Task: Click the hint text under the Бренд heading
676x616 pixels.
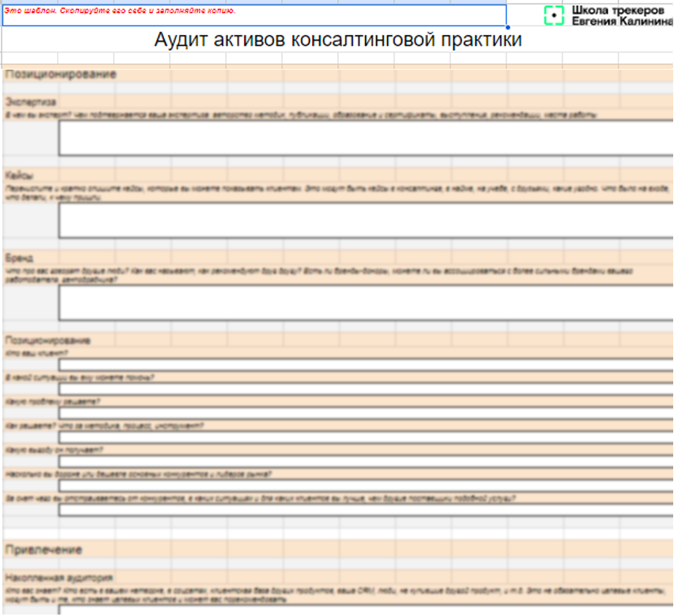Action: 319,276
